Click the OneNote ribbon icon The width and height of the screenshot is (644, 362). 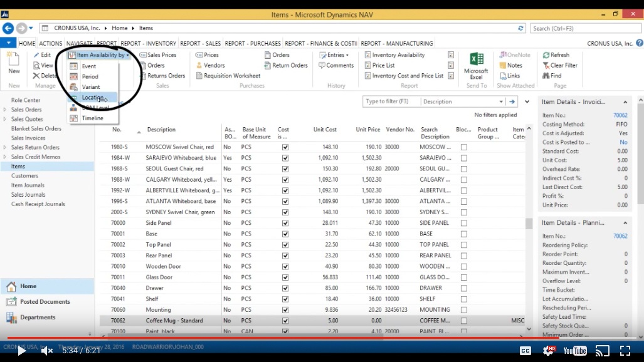click(503, 55)
